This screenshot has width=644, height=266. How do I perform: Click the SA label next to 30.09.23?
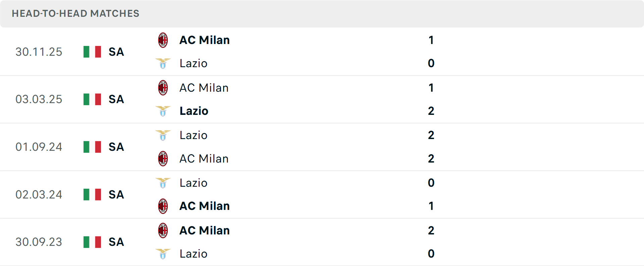(x=116, y=242)
